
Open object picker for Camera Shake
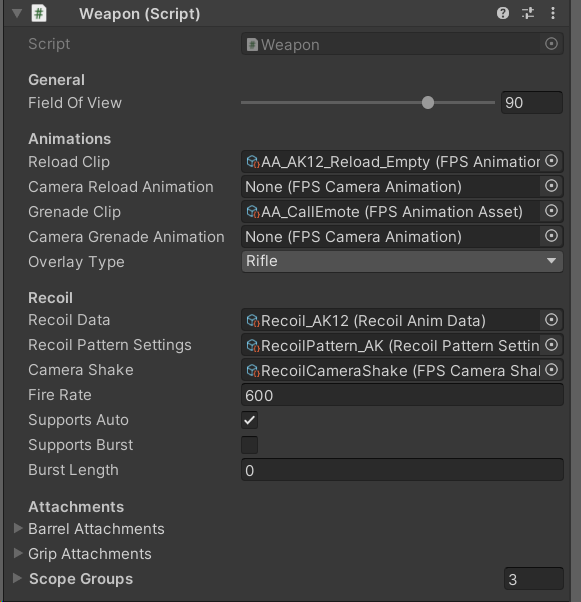click(x=551, y=370)
